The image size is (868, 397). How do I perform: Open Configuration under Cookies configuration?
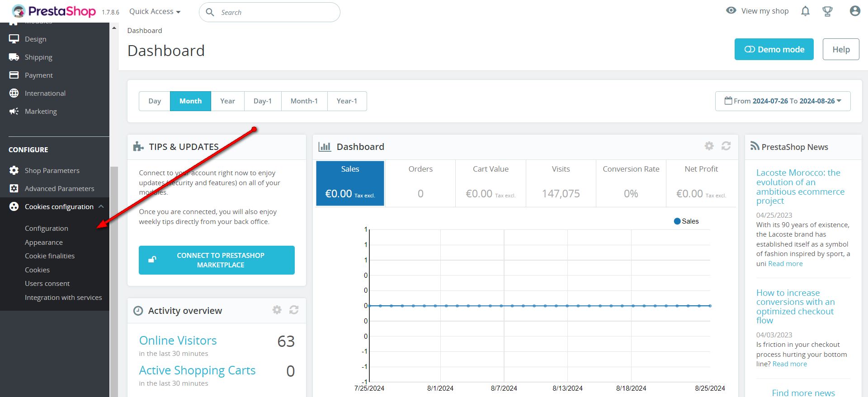coord(47,229)
